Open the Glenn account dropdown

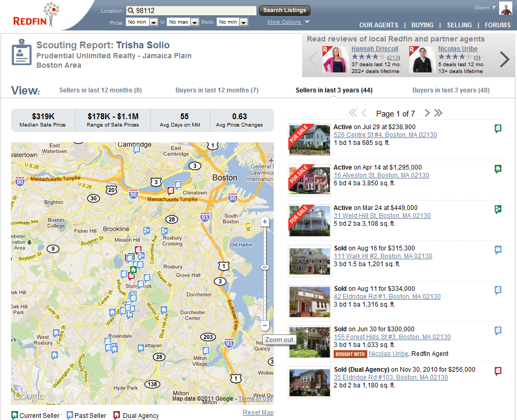(485, 7)
